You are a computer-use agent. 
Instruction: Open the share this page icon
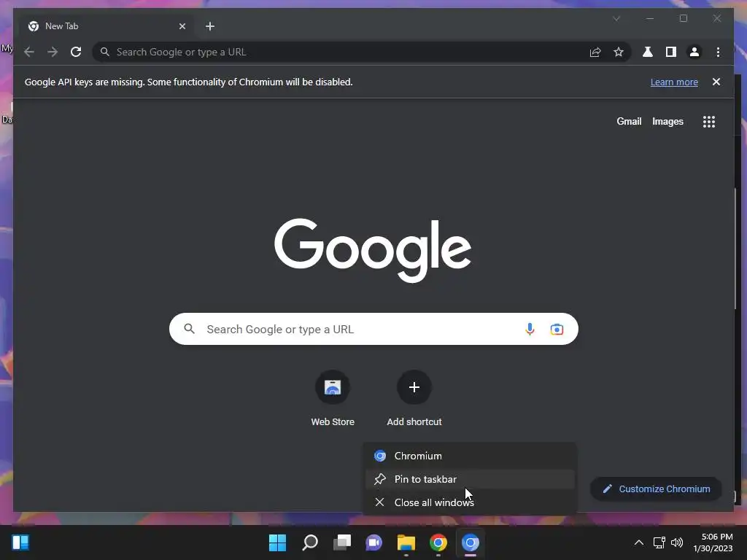[x=595, y=52]
